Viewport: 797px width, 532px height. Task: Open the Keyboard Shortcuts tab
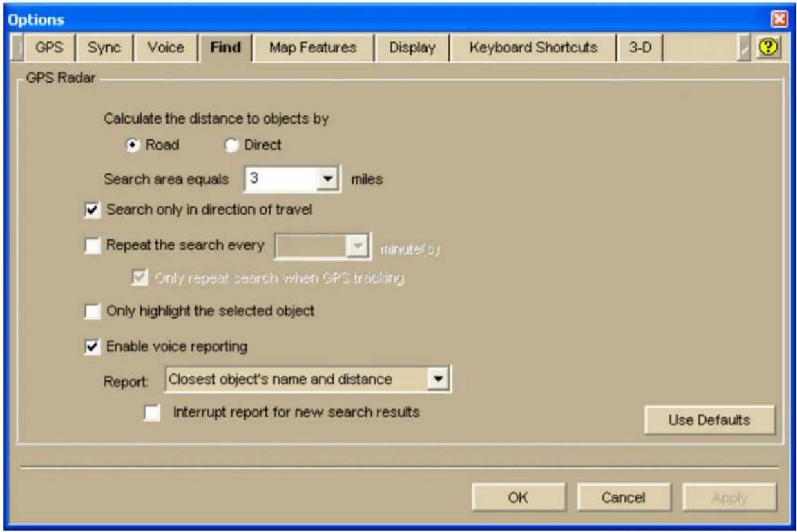point(533,48)
